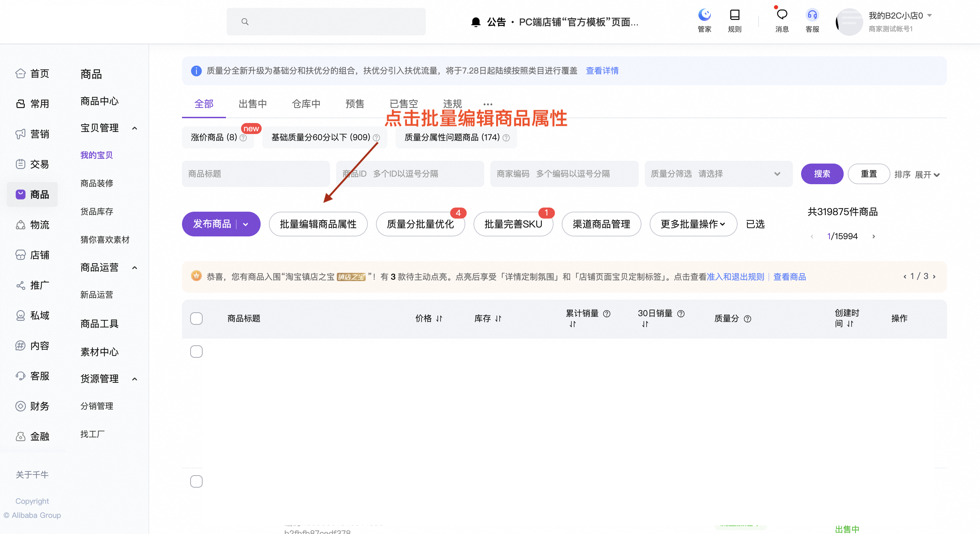Collapse the 商品运营 menu section

tap(134, 268)
